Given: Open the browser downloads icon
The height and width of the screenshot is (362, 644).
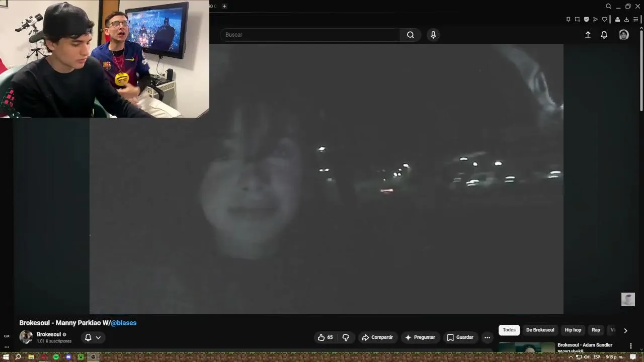Looking at the screenshot, I should tap(626, 20).
